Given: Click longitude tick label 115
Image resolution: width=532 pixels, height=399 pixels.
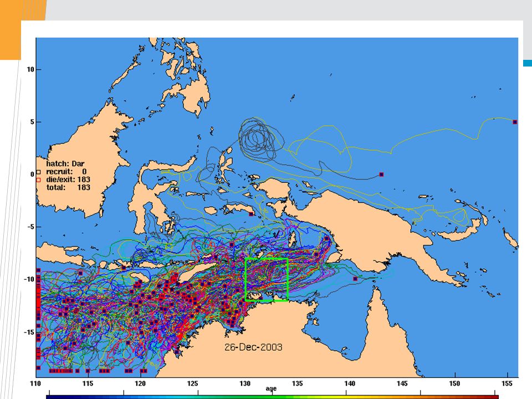Looking at the screenshot, I should click(88, 383).
